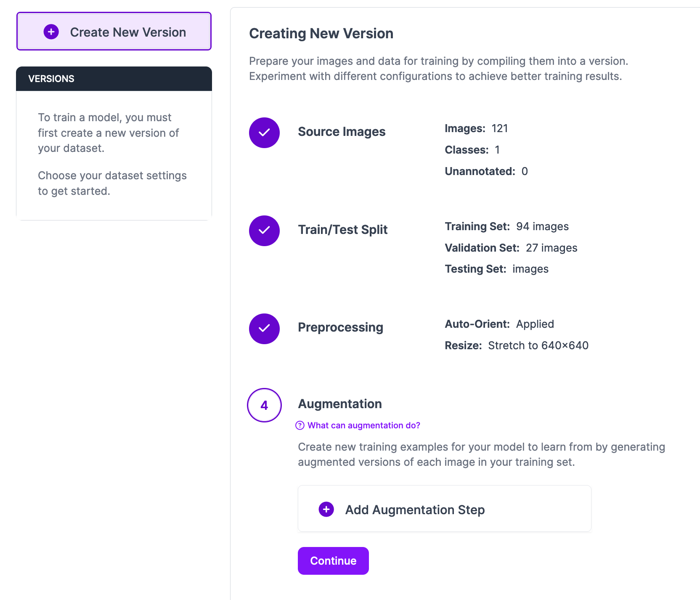This screenshot has height=600, width=700.
Task: Click the Source Images checkmark circle
Action: (264, 133)
